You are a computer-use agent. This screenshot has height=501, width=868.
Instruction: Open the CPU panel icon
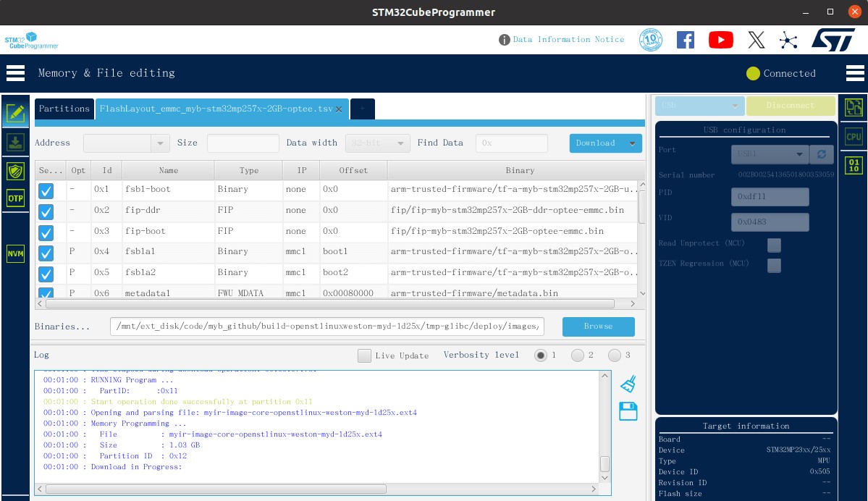point(854,137)
